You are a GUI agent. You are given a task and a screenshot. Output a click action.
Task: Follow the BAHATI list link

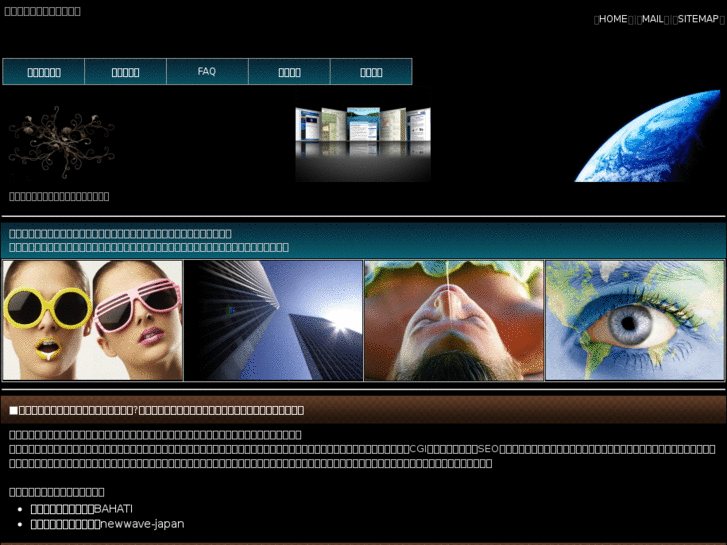tap(82, 509)
